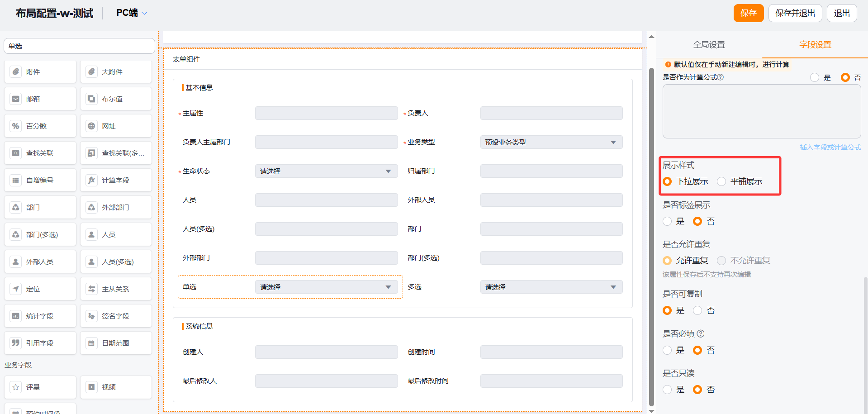Click the 单选 search input field

pyautogui.click(x=79, y=46)
